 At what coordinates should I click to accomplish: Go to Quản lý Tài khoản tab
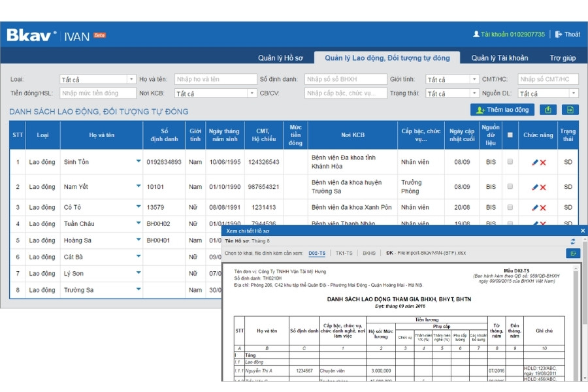500,57
